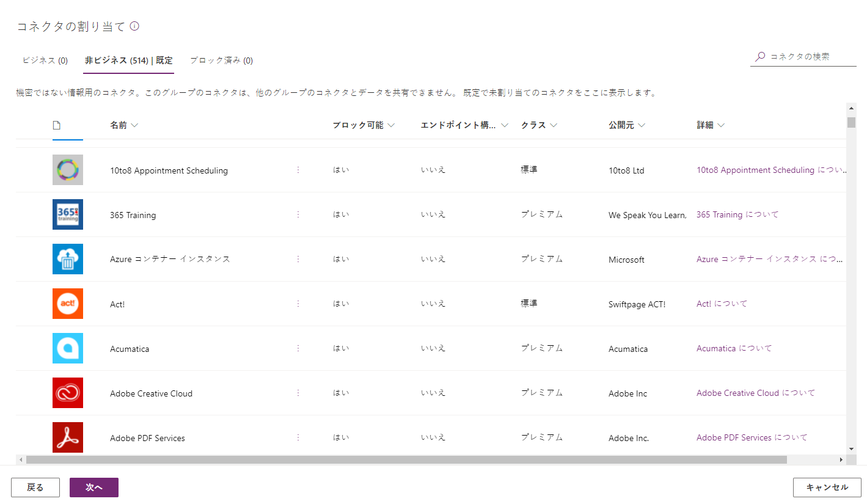Open more options for Act!
867x504 pixels.
[298, 304]
